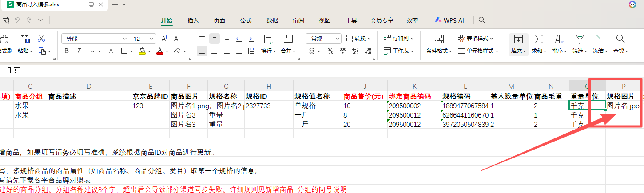Click the 查找 Find button
This screenshot has height=193, width=644.
pos(621,44)
